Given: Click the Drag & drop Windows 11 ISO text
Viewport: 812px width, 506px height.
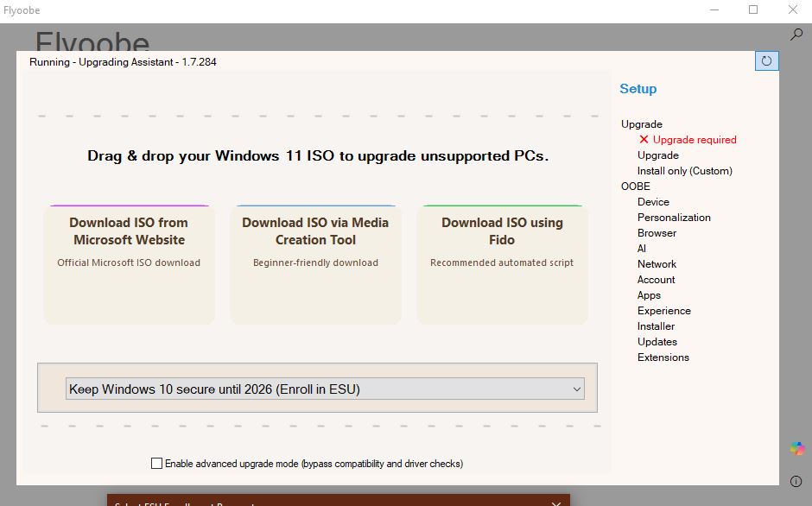Looking at the screenshot, I should [318, 156].
